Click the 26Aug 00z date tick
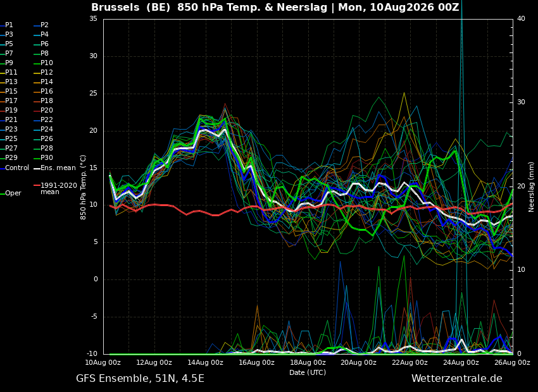This screenshot has height=392, width=538. click(x=512, y=362)
